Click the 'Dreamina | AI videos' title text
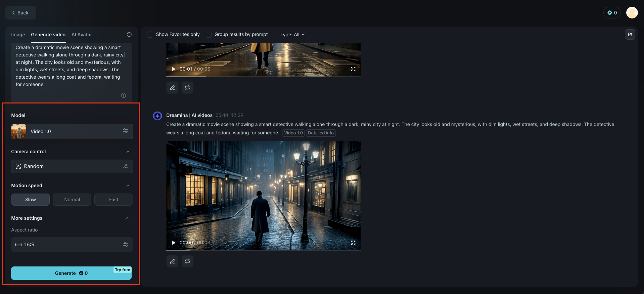The width and height of the screenshot is (644, 294). point(189,115)
